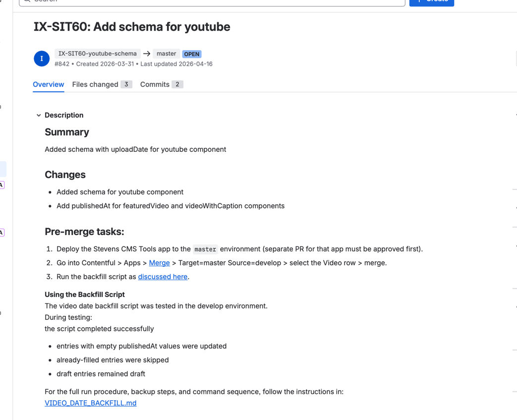Viewport: 517px width, 420px height.
Task: Collapse the Description section
Action: (39, 115)
